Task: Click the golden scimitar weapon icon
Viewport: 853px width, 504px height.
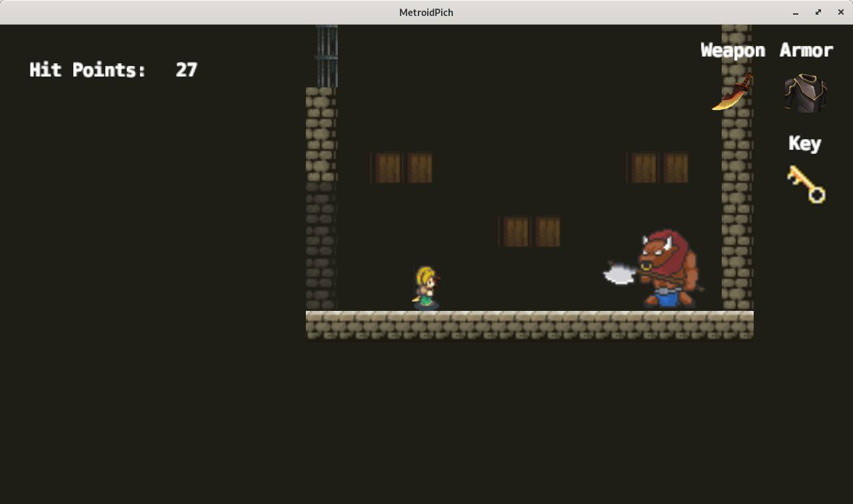Action: point(732,92)
